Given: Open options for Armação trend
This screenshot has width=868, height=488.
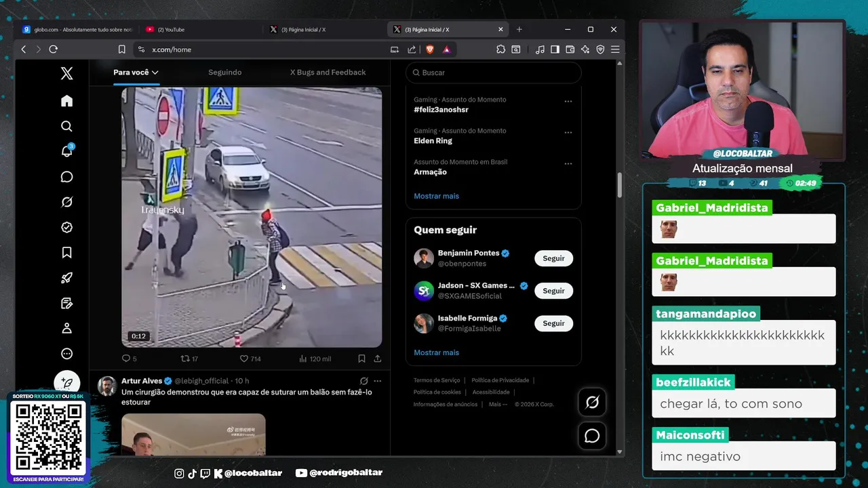Looking at the screenshot, I should pyautogui.click(x=568, y=164).
